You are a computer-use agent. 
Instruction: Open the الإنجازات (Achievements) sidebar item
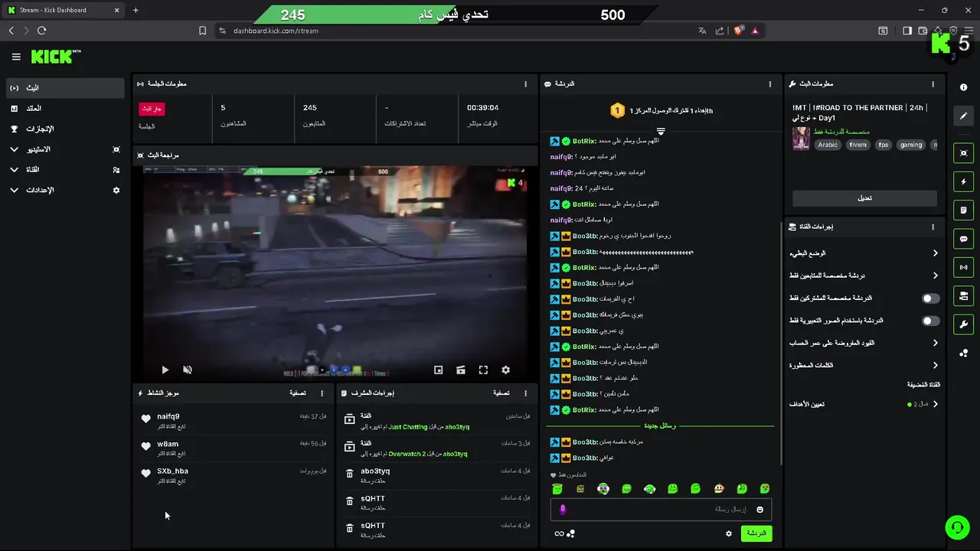[64, 129]
